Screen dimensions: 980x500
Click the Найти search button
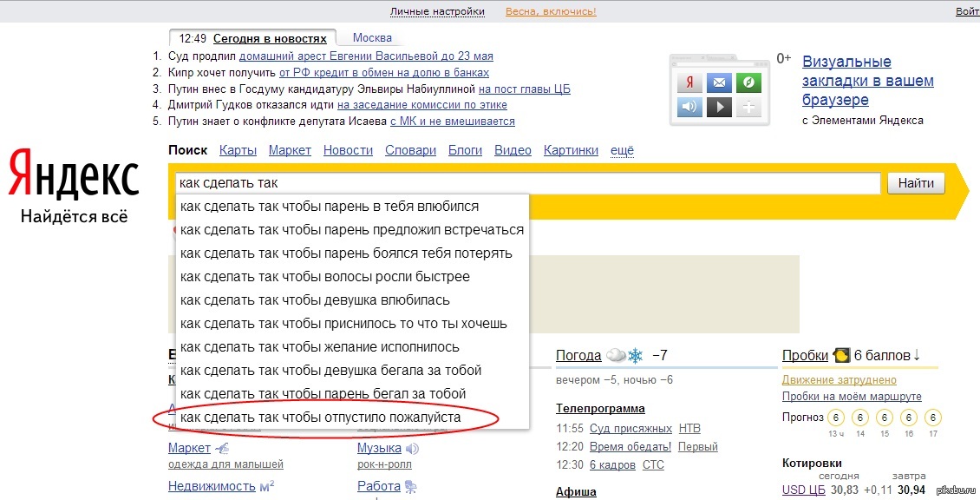916,183
